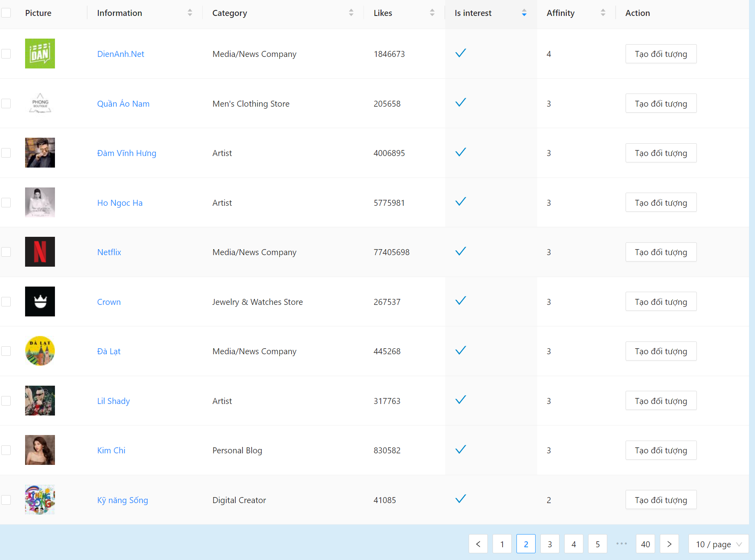Toggle the select-all header checkbox
This screenshot has width=755, height=560.
pyautogui.click(x=6, y=13)
